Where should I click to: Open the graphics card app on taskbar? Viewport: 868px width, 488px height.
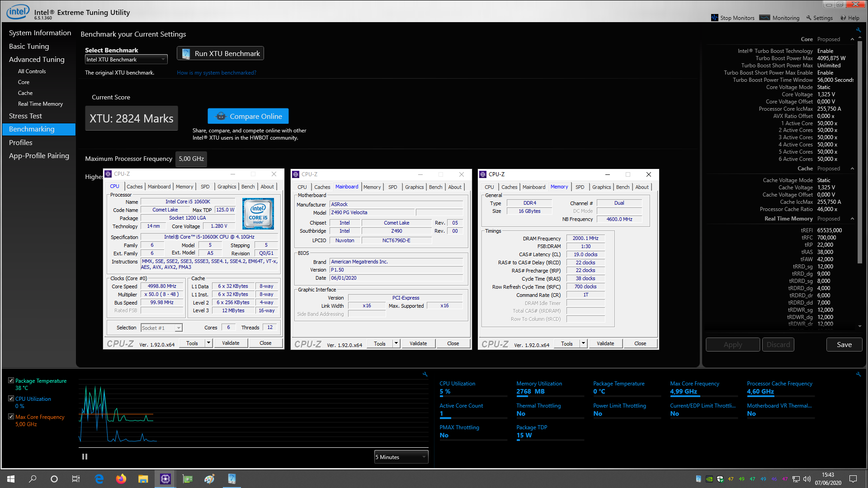click(x=187, y=479)
